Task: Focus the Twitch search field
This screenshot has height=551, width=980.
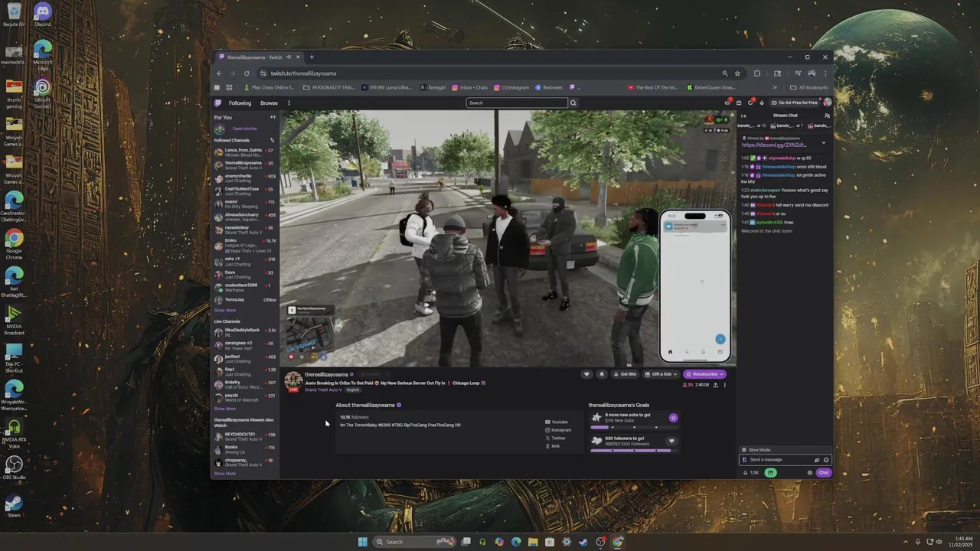Action: [x=517, y=103]
